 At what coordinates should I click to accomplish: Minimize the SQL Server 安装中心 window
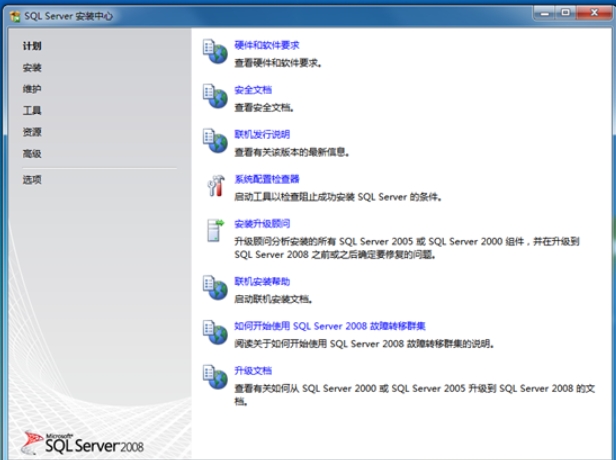[544, 13]
